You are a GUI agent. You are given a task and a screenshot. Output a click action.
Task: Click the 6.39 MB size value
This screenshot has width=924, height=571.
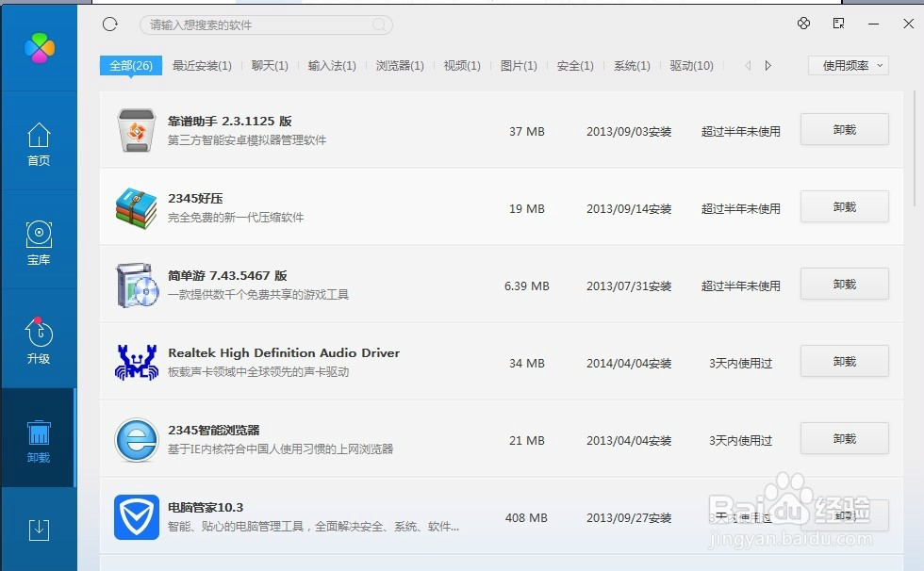[x=527, y=285]
